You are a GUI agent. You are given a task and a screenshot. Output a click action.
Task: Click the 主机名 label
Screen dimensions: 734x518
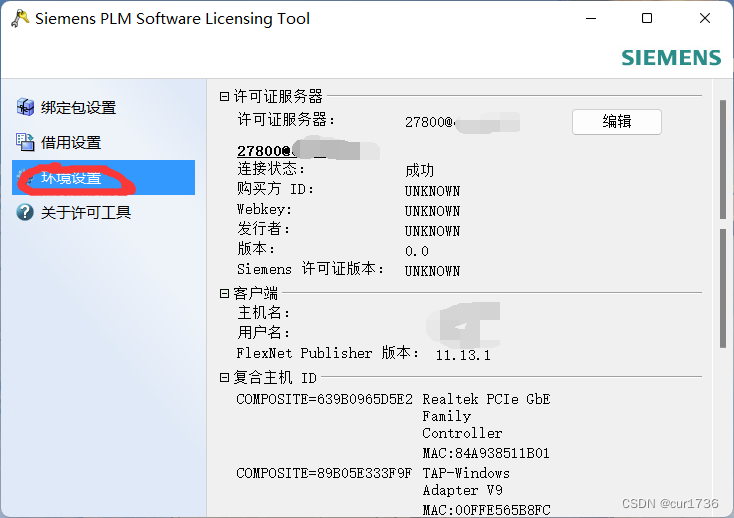264,312
